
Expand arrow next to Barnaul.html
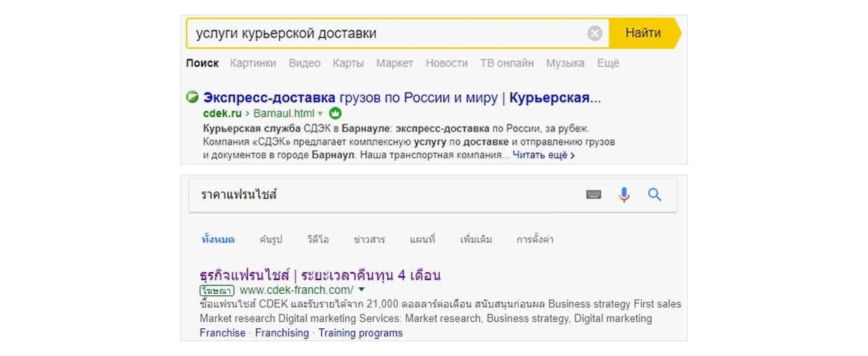320,114
